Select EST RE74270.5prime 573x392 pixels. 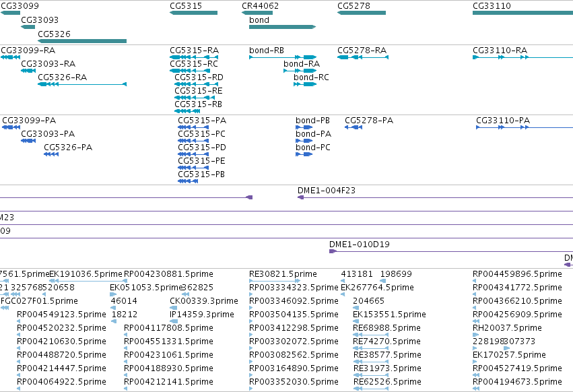pos(386,341)
